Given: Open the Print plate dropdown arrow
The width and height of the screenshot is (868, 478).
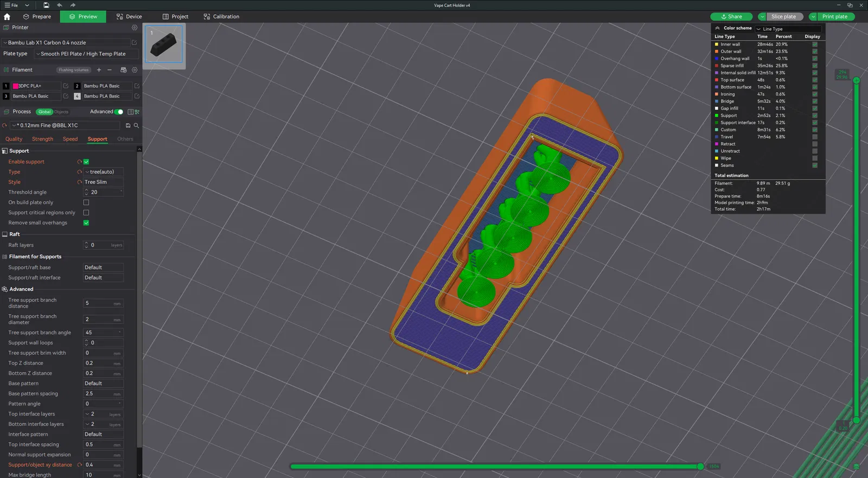Looking at the screenshot, I should click(x=813, y=17).
